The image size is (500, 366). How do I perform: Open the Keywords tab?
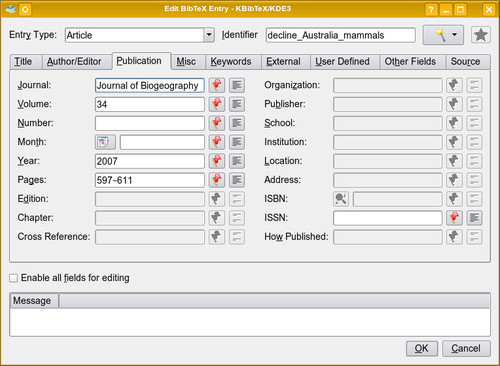pos(233,62)
